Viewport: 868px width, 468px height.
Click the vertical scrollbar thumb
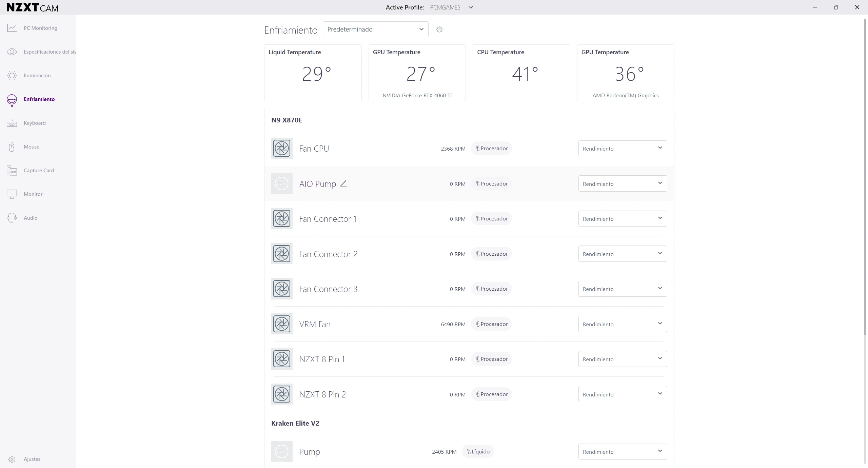tap(865, 176)
